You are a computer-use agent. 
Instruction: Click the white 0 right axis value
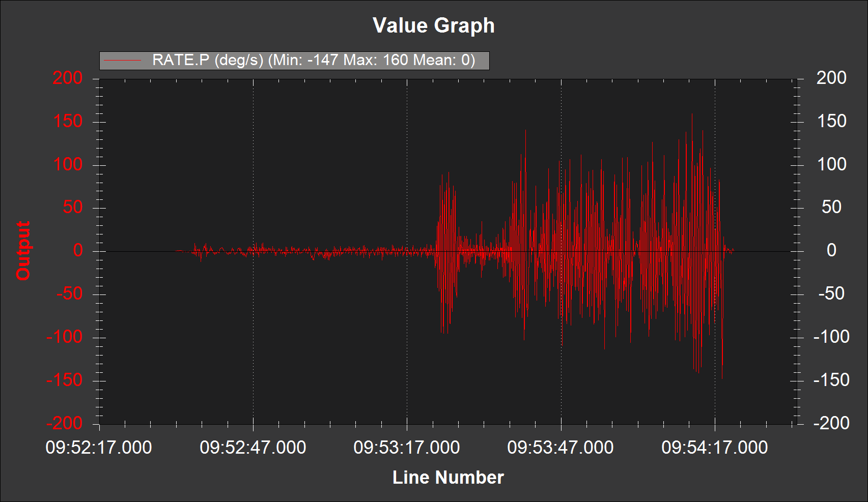click(x=831, y=251)
